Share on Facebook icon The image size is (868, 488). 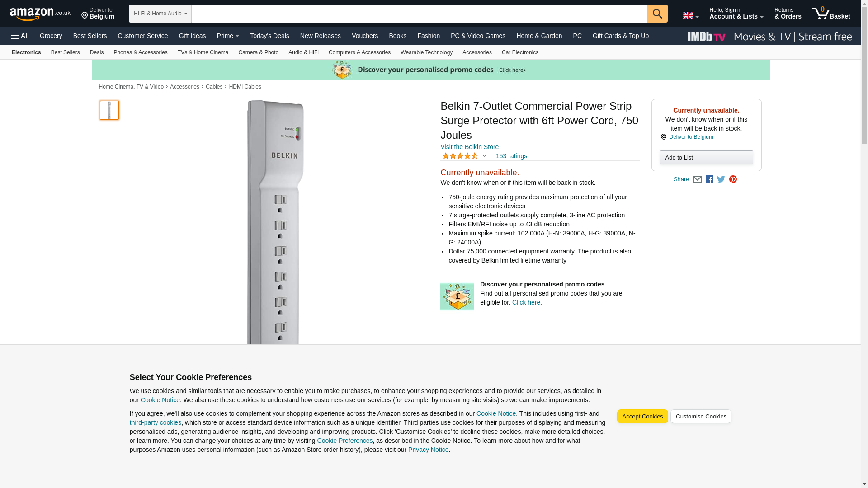click(709, 179)
